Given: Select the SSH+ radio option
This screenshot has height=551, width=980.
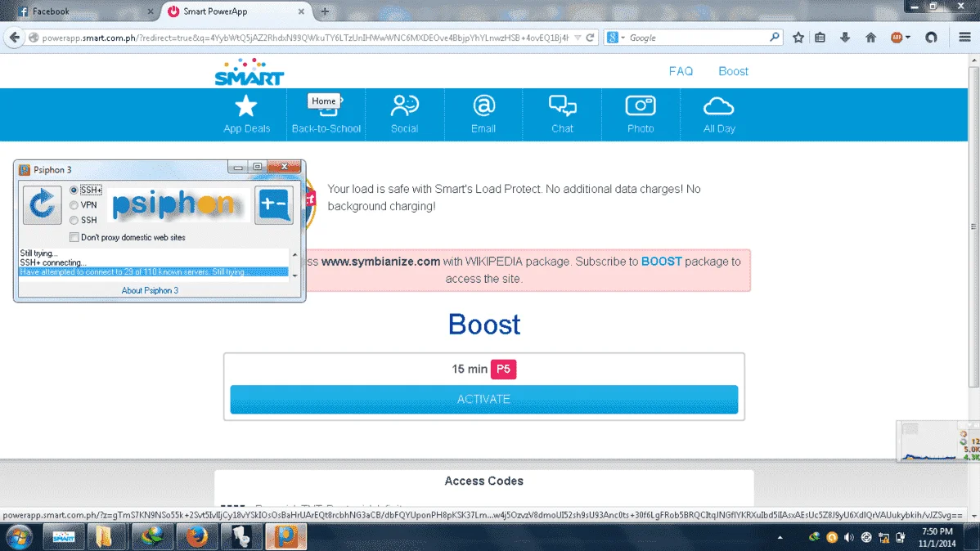Looking at the screenshot, I should point(74,190).
